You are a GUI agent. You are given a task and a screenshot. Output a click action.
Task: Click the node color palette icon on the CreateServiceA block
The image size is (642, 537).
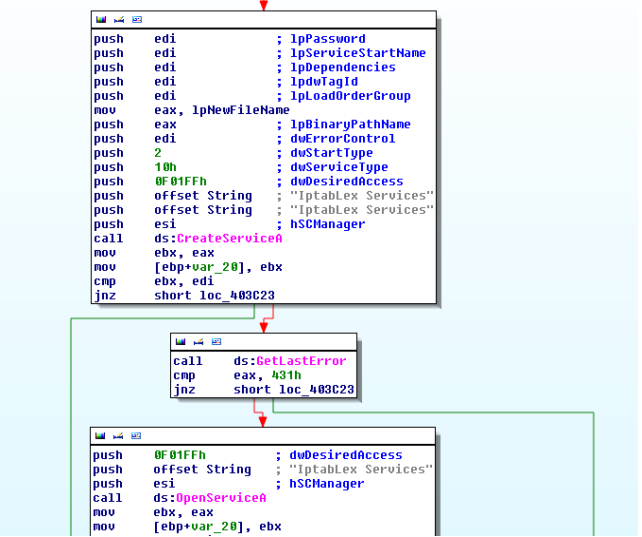tap(101, 19)
